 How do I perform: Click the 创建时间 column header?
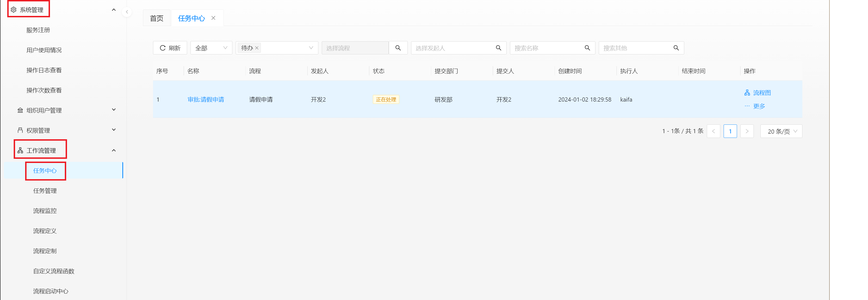[570, 71]
